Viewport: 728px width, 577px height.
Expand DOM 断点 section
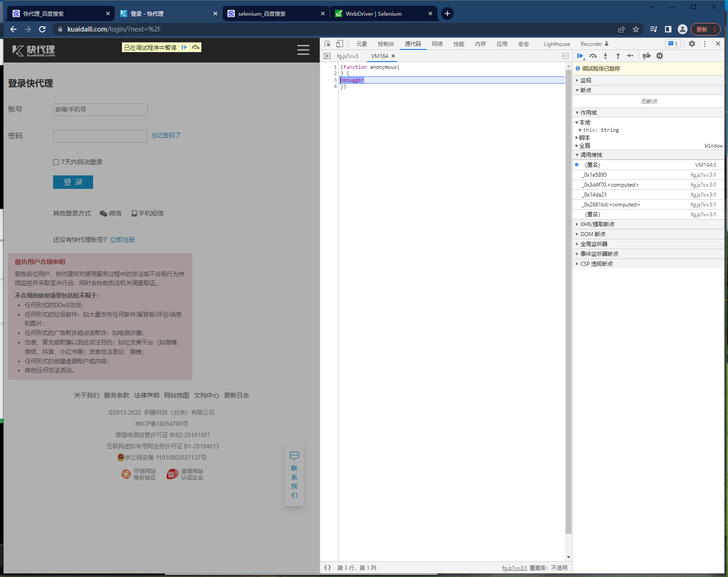pos(649,234)
